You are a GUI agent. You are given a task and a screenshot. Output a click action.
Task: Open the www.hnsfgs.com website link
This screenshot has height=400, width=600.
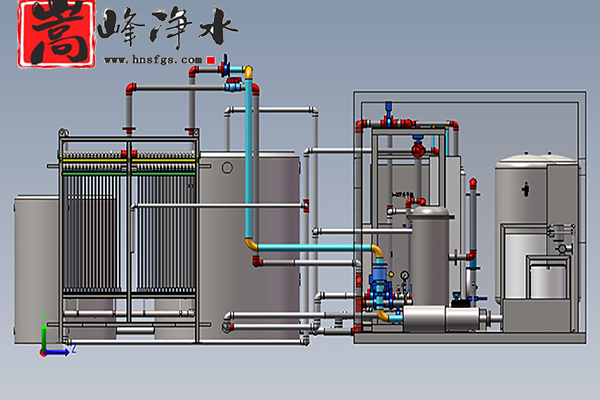click(153, 60)
